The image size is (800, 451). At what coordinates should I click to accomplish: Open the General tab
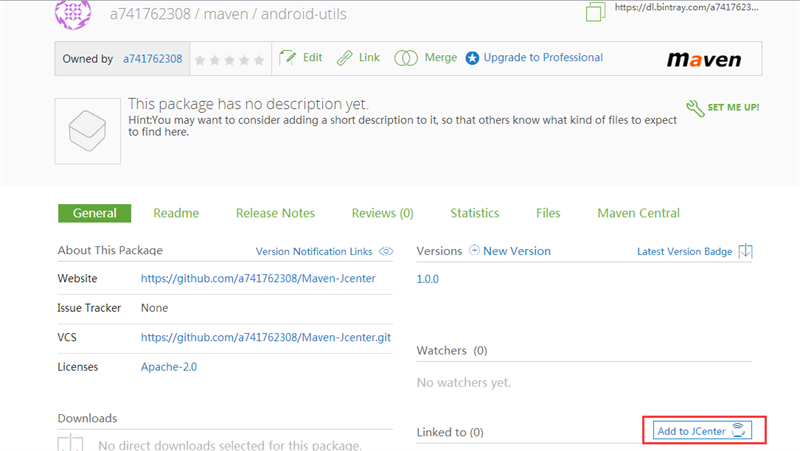click(94, 213)
